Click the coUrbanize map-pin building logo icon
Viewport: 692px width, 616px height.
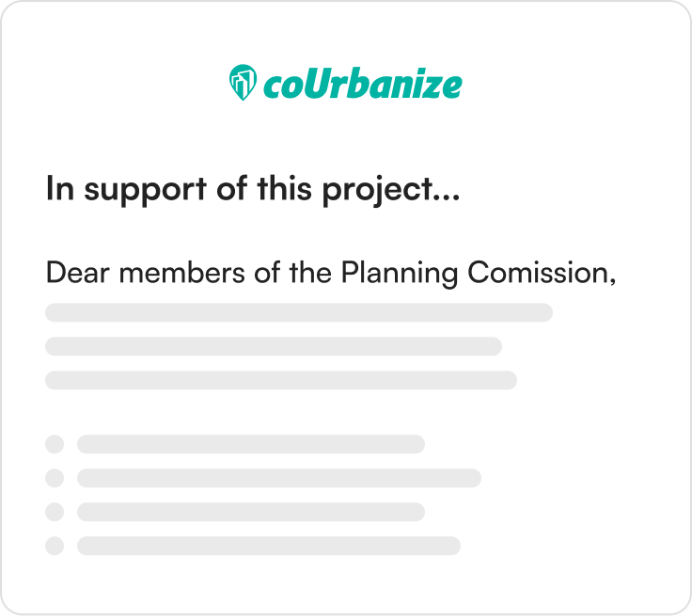[x=243, y=83]
